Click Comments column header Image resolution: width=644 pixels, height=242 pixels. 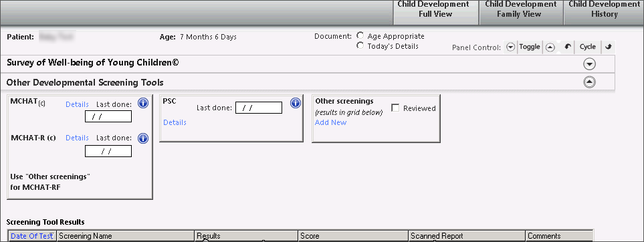point(559,236)
